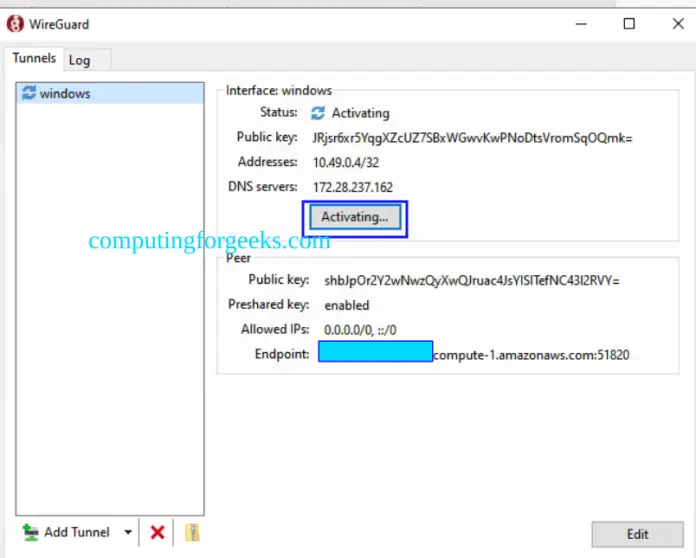The width and height of the screenshot is (696, 558).
Task: Switch to the Log tab
Action: click(80, 60)
